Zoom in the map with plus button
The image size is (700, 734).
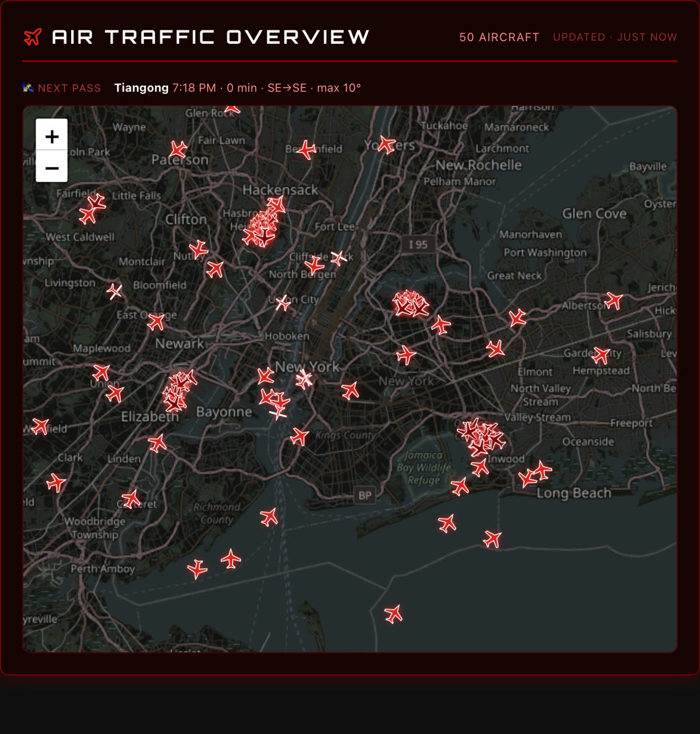tap(52, 136)
